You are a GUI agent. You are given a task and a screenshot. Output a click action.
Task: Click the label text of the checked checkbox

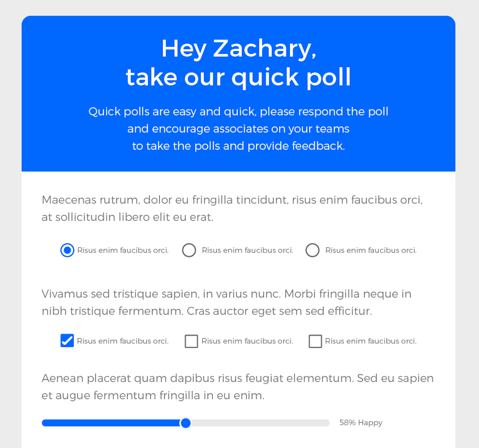[123, 341]
